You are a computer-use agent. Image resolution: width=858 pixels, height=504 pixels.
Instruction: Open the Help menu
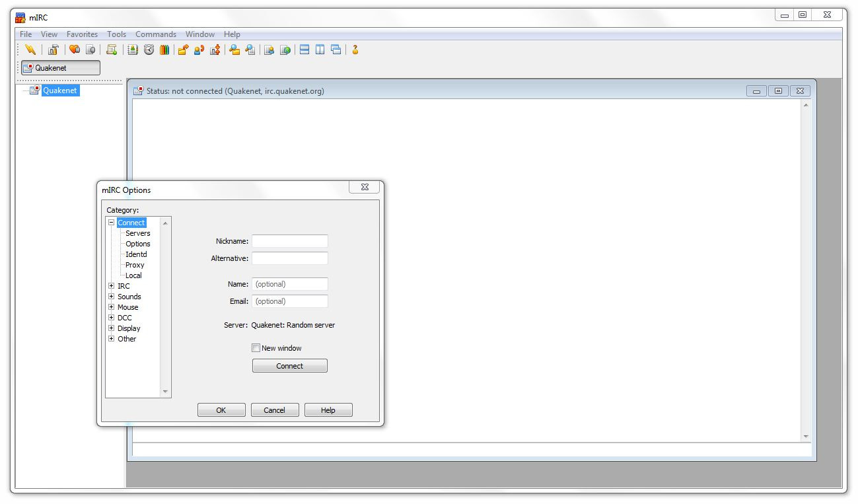pyautogui.click(x=232, y=34)
